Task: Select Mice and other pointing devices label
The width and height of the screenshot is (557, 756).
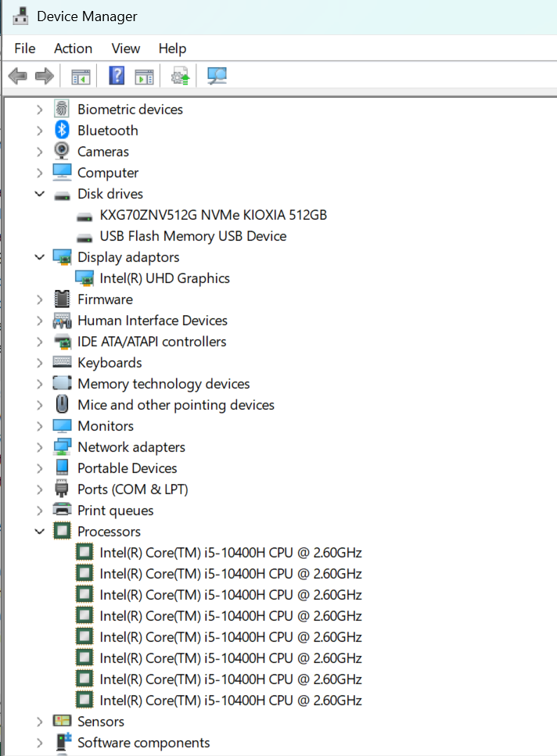Action: click(176, 405)
